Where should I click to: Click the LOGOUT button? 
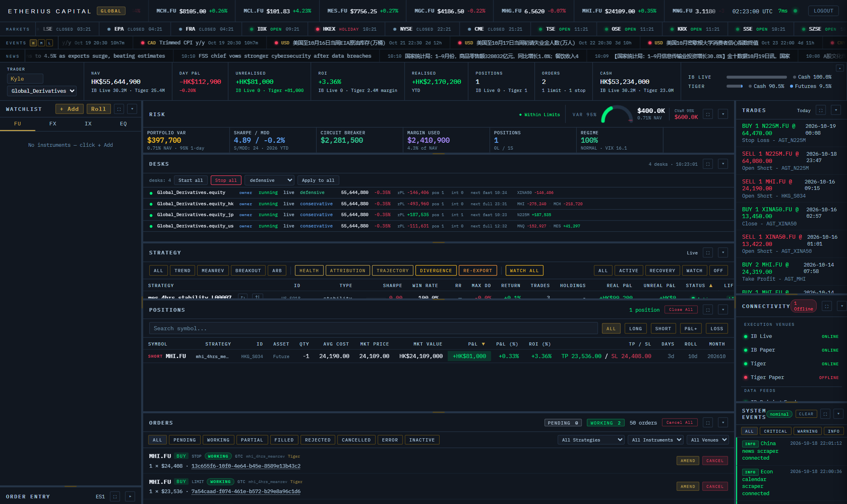tap(823, 11)
